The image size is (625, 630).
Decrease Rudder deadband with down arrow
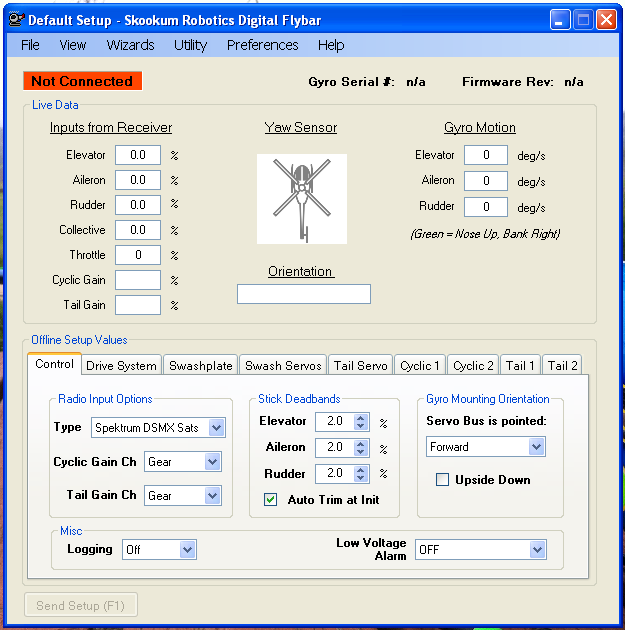coord(361,478)
